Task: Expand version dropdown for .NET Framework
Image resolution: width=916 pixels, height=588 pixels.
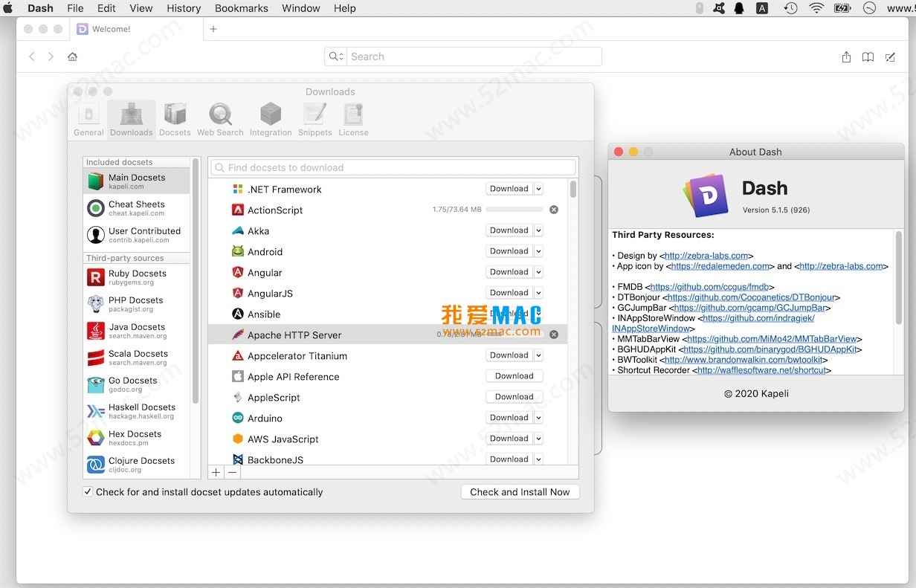Action: pyautogui.click(x=538, y=189)
